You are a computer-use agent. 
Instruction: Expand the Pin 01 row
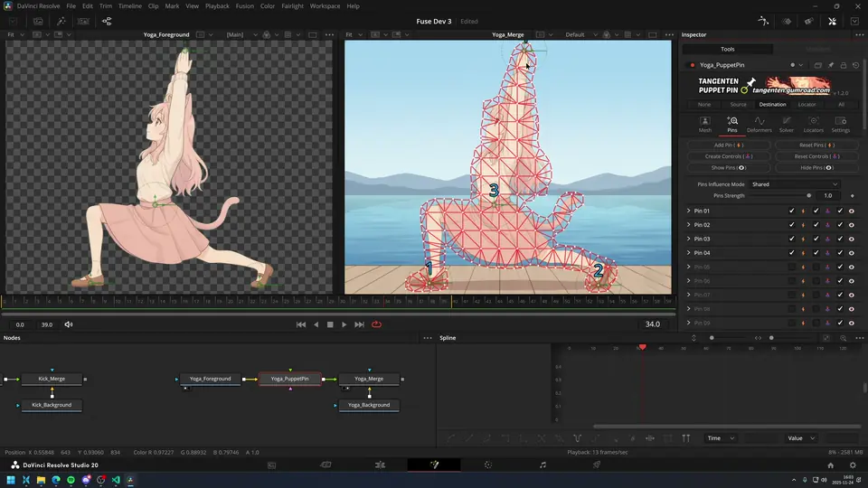coord(689,211)
